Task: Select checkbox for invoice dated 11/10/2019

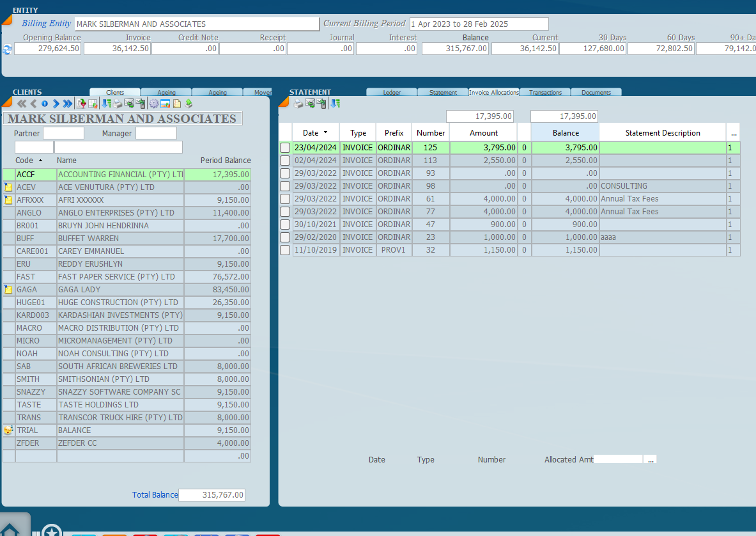Action: pos(285,250)
